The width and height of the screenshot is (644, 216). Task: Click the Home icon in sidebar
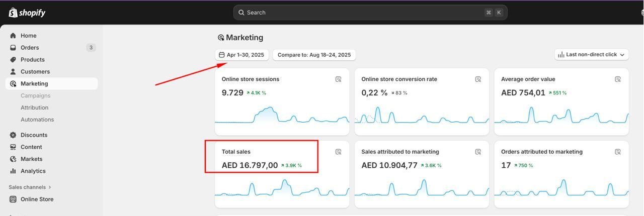[x=13, y=36]
